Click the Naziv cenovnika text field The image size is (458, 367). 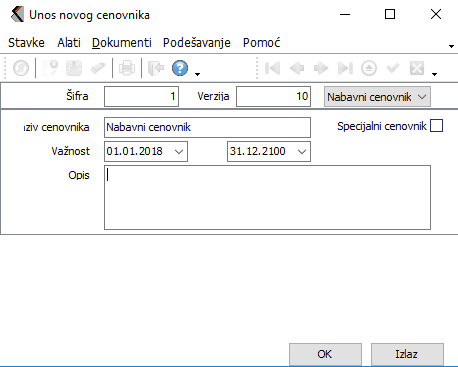207,127
